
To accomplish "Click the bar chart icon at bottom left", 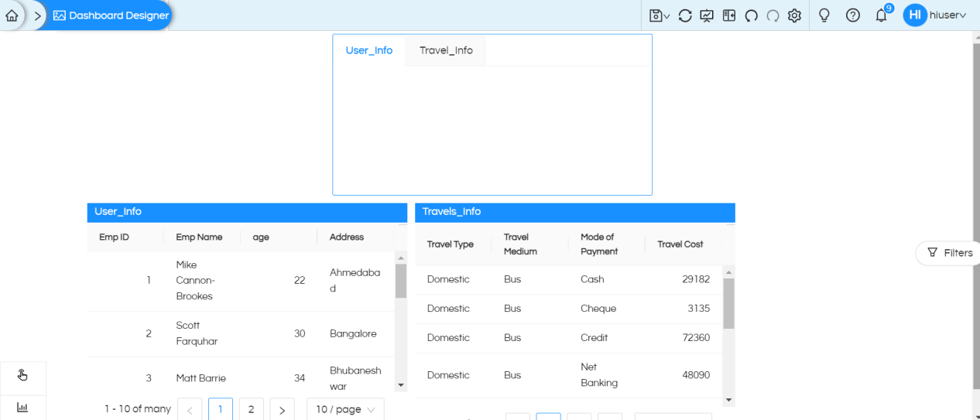I will pyautogui.click(x=22, y=408).
